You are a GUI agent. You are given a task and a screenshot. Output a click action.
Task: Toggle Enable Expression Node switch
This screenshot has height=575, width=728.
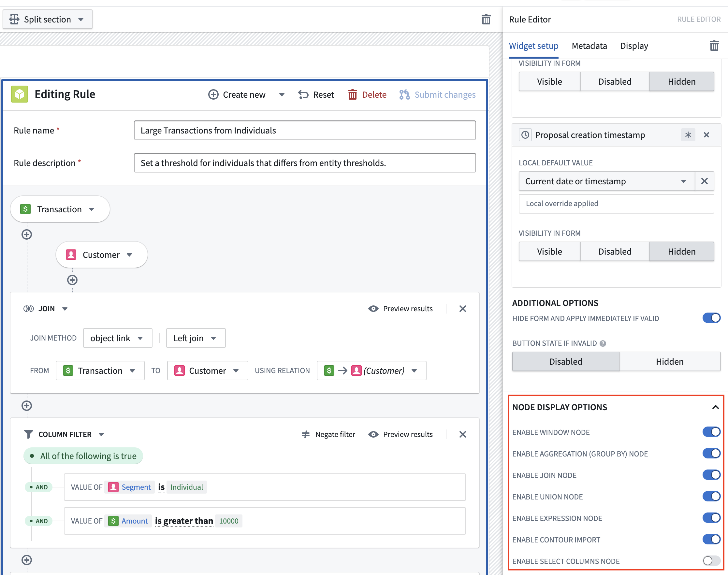pyautogui.click(x=711, y=518)
